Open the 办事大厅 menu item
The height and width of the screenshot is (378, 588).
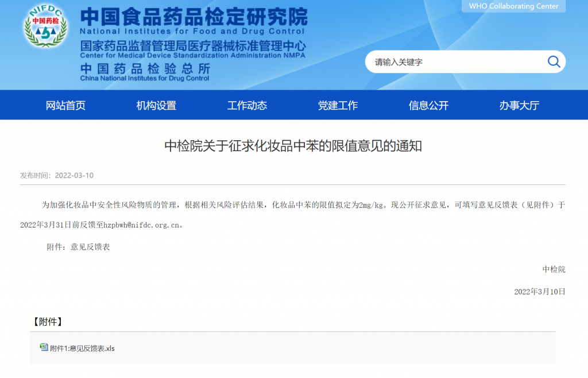pyautogui.click(x=519, y=105)
